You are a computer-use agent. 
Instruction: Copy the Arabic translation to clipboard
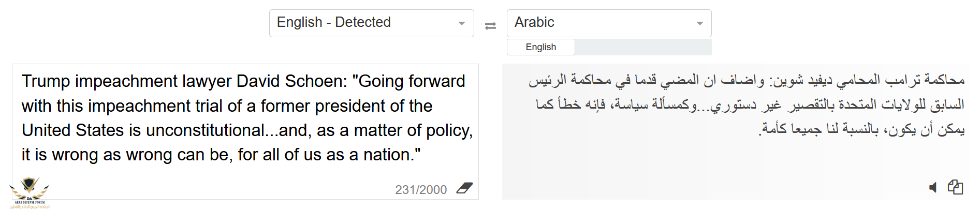[955, 187]
